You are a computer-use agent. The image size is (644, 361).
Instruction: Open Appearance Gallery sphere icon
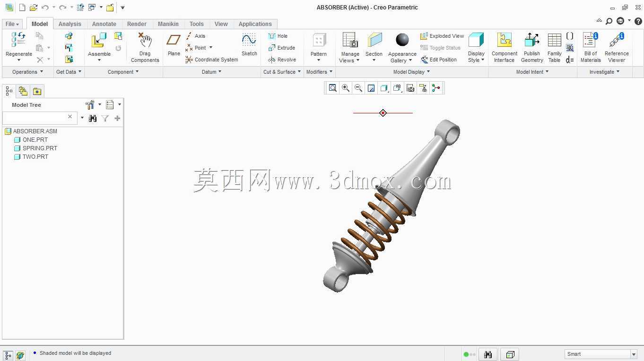click(x=402, y=40)
